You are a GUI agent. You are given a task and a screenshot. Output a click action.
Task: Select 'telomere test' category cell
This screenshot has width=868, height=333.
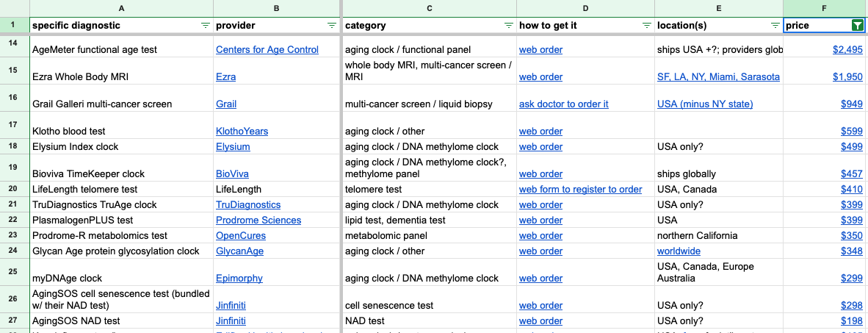tap(430, 190)
